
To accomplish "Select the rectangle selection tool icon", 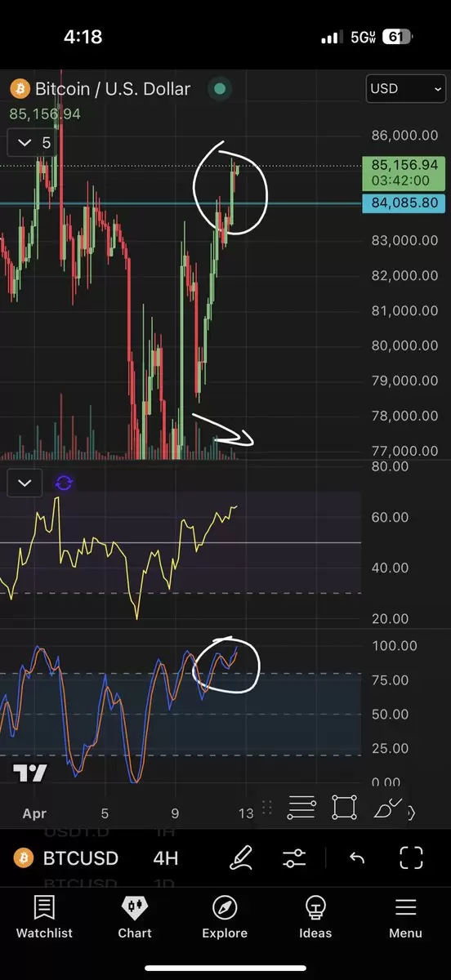I will pyautogui.click(x=345, y=808).
